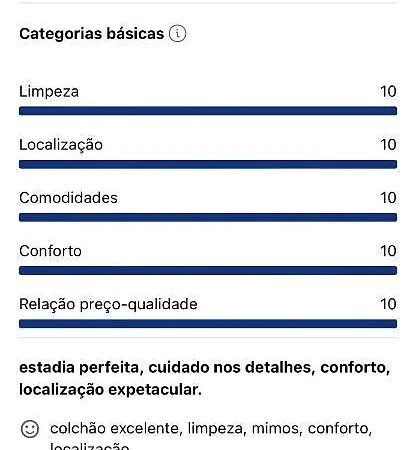Tap the Comodidades score of 10
Image resolution: width=416 pixels, height=450 pixels.
[x=388, y=198]
